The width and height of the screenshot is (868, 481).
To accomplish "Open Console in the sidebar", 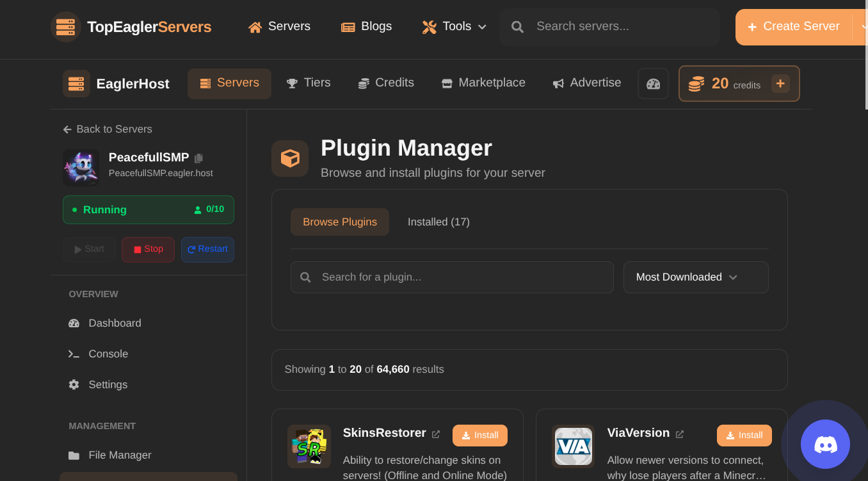I will [x=108, y=354].
